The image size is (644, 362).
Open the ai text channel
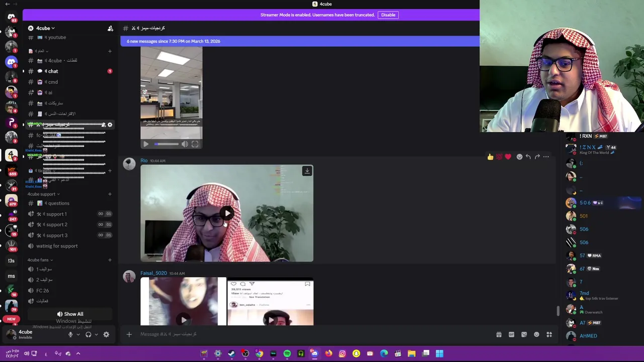tap(70, 93)
